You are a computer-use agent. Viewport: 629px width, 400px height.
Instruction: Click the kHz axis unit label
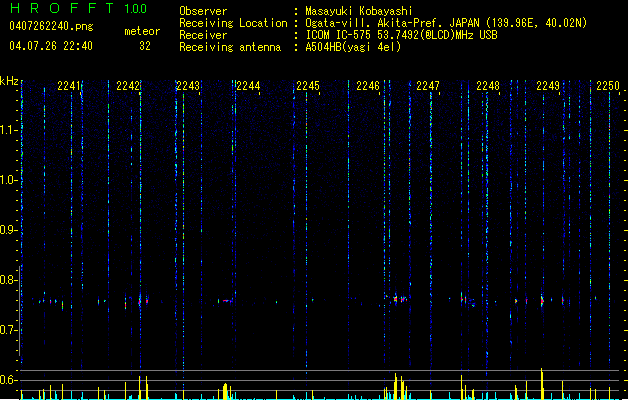[9, 81]
